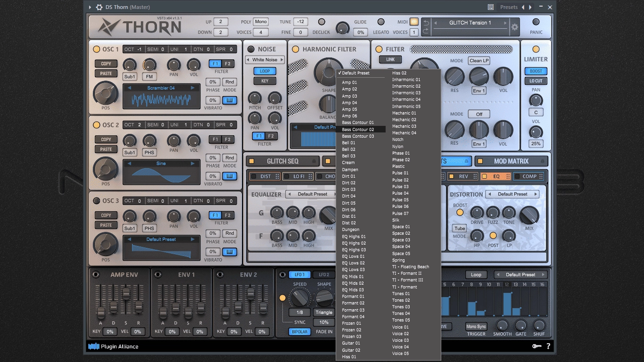Click the Limiter LO CUT button
Image resolution: width=644 pixels, height=362 pixels.
tap(536, 81)
